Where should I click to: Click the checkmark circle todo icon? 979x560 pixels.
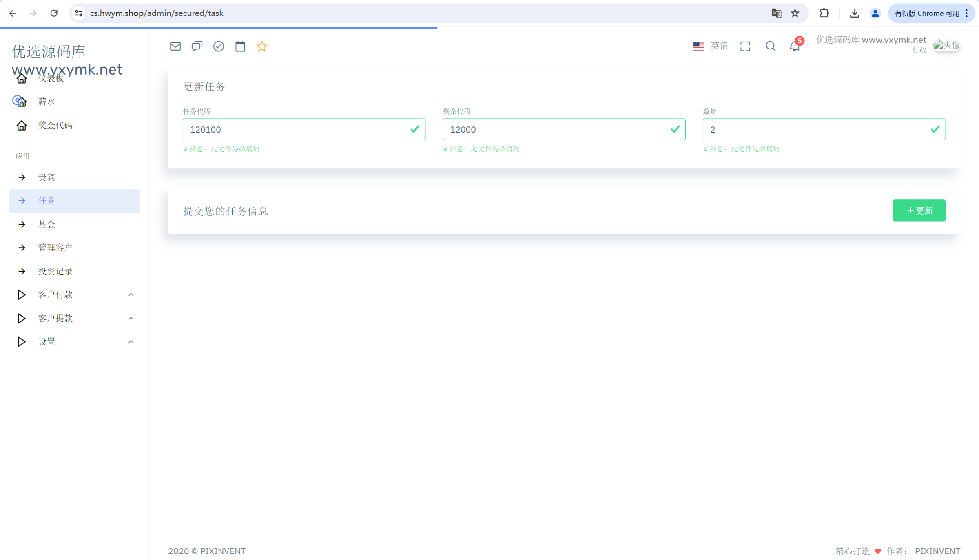pos(219,46)
